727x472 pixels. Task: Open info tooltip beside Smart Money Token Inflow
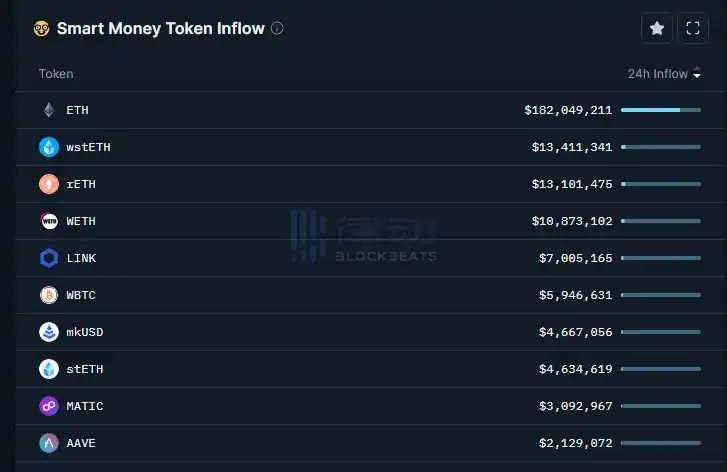(277, 29)
